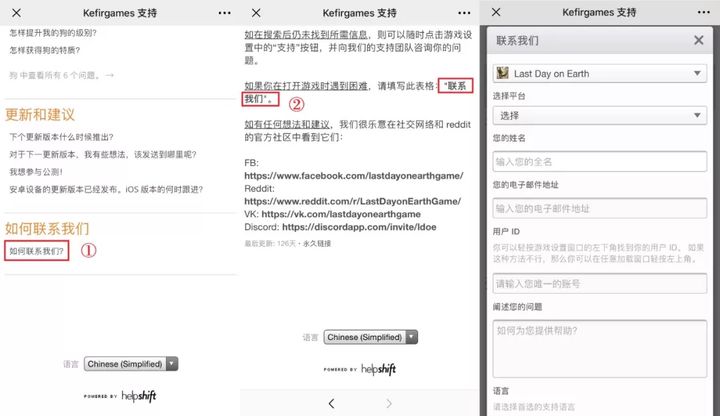Screen dimensions: 720x416
Task: Expand the Last Day on Earth game dropdown
Action: click(x=600, y=73)
